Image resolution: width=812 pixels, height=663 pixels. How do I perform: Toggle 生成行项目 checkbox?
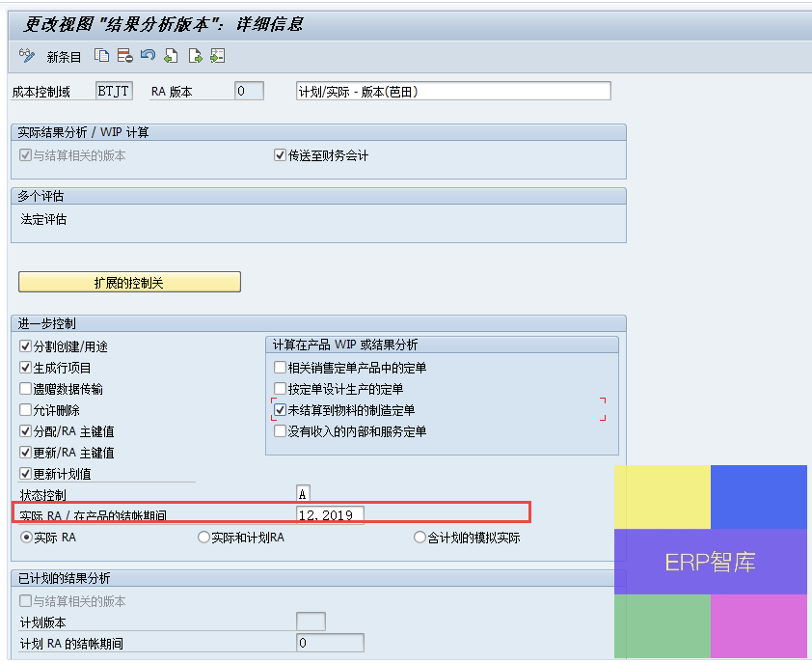(x=25, y=368)
